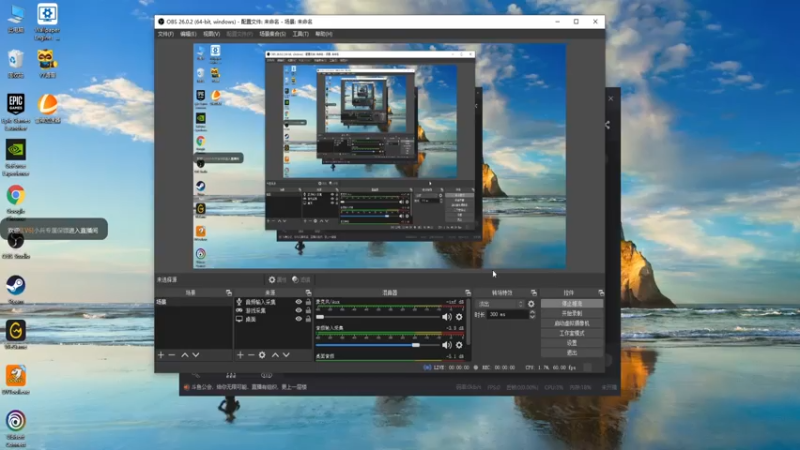800x450 pixels.
Task: Toggle the lock on 音频输入采集 source
Action: [308, 302]
